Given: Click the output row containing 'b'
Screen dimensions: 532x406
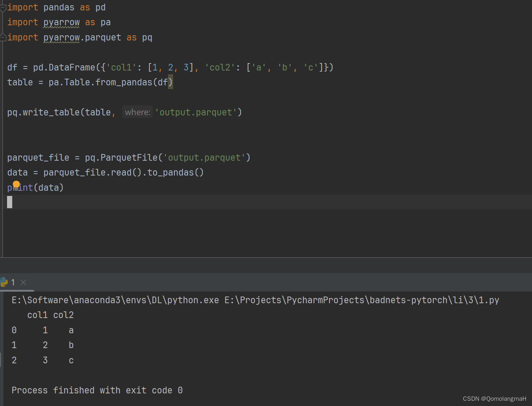Looking at the screenshot, I should pyautogui.click(x=43, y=345).
